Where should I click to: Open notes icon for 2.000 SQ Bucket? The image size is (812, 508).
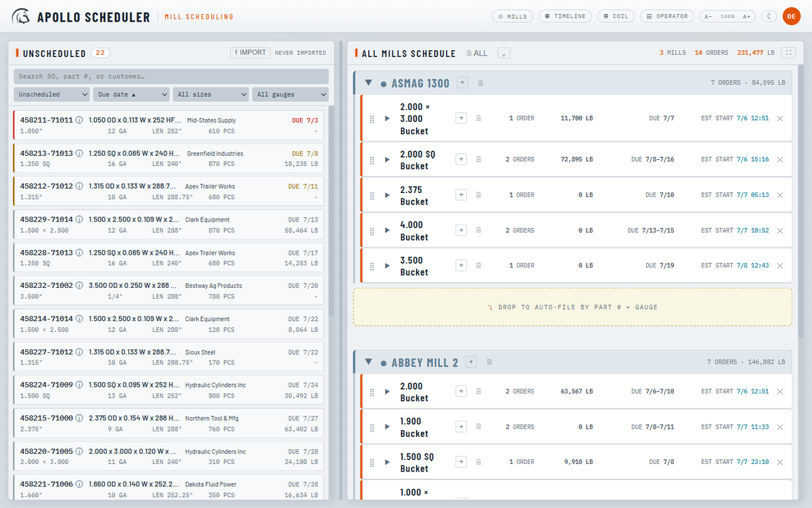(478, 160)
